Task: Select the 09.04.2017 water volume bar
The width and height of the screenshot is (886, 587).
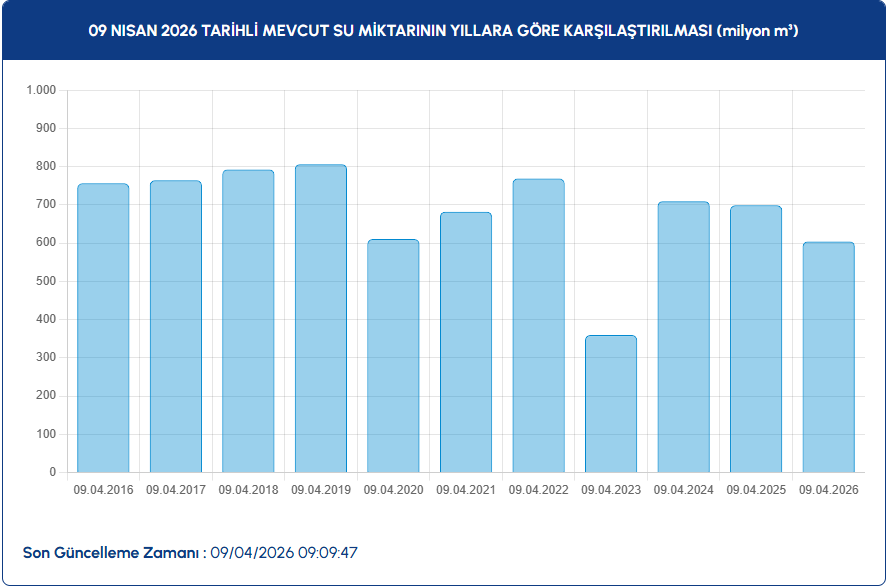Action: (176, 326)
